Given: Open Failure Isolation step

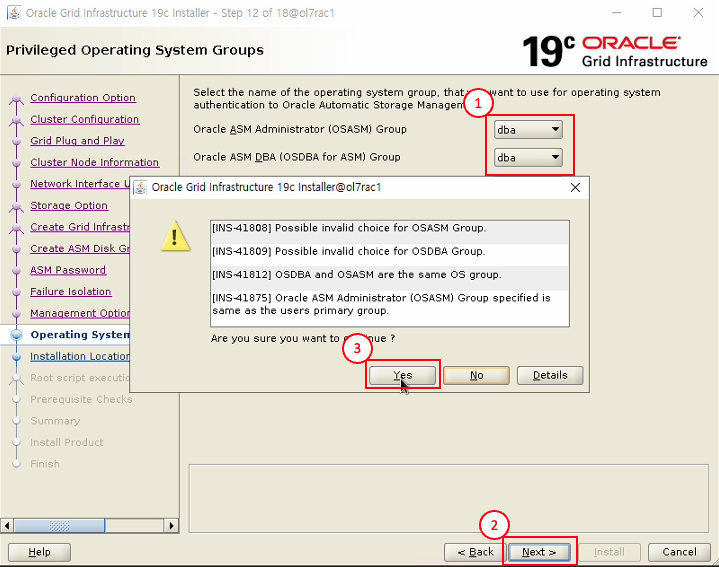Looking at the screenshot, I should pos(71,292).
